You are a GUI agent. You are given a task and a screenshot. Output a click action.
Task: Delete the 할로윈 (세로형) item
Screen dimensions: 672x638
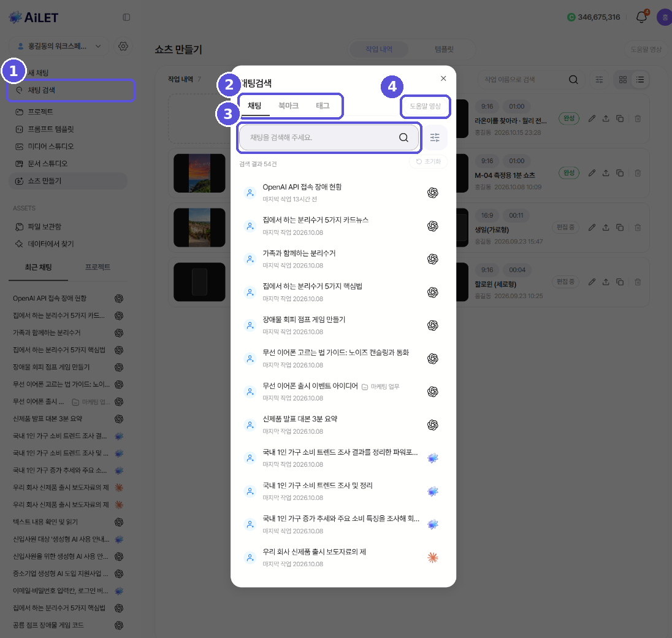coord(638,282)
